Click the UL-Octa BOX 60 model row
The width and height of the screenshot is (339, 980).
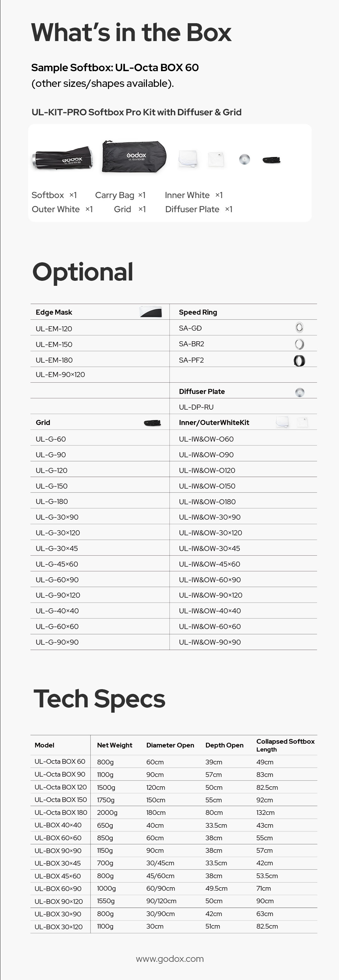point(60,762)
